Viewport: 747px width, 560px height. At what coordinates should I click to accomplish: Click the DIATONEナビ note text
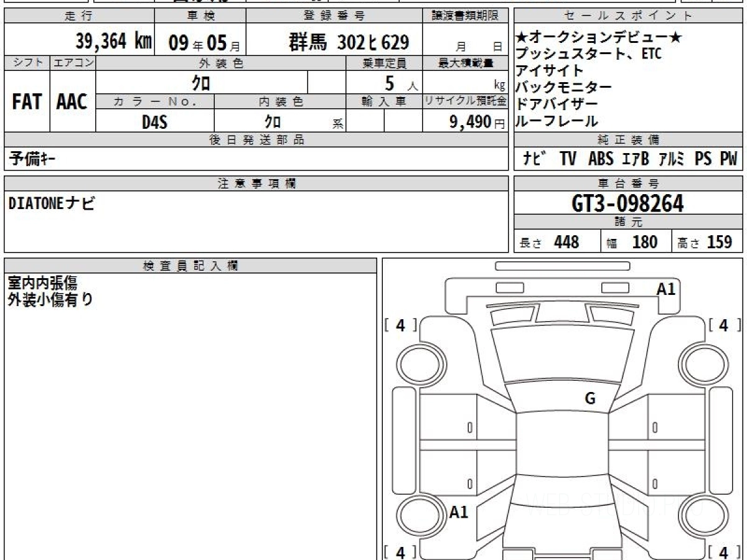52,203
